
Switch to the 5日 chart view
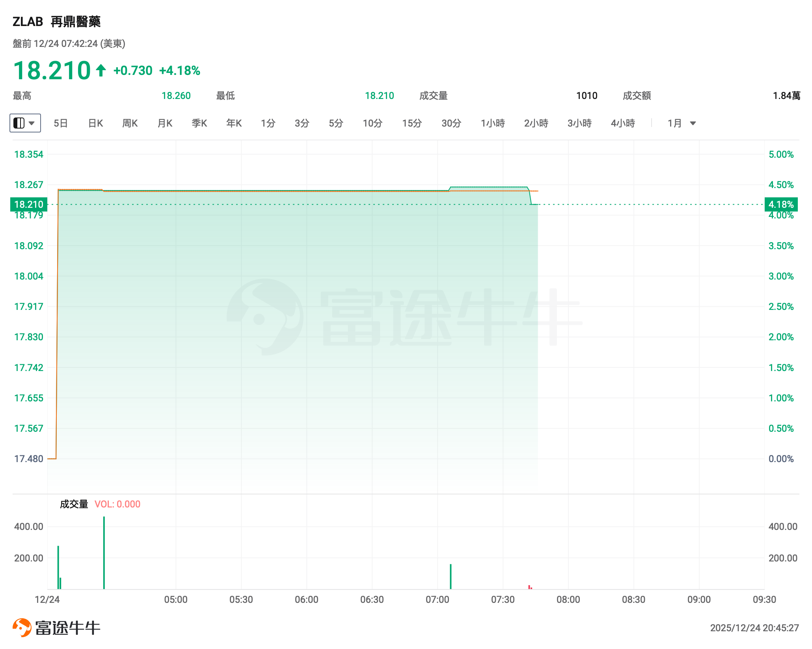coord(61,123)
